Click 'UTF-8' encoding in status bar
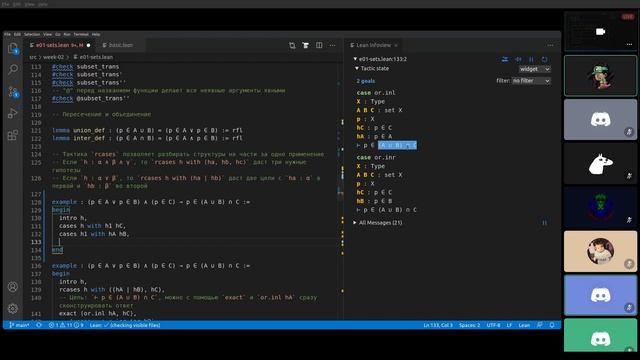 coord(493,325)
